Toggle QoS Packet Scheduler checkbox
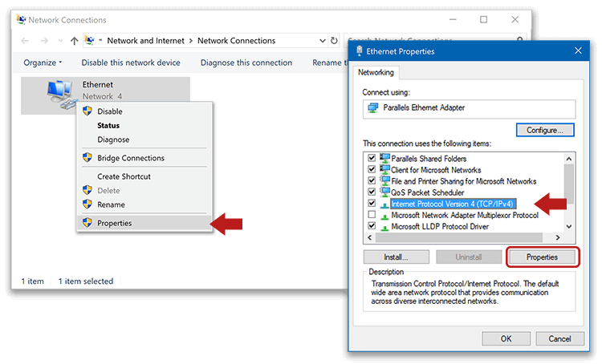Image resolution: width=602 pixels, height=364 pixels. point(372,192)
